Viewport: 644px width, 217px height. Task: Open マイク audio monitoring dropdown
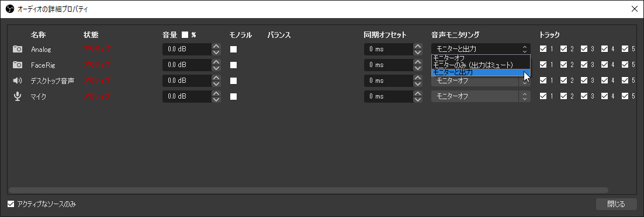(x=480, y=96)
